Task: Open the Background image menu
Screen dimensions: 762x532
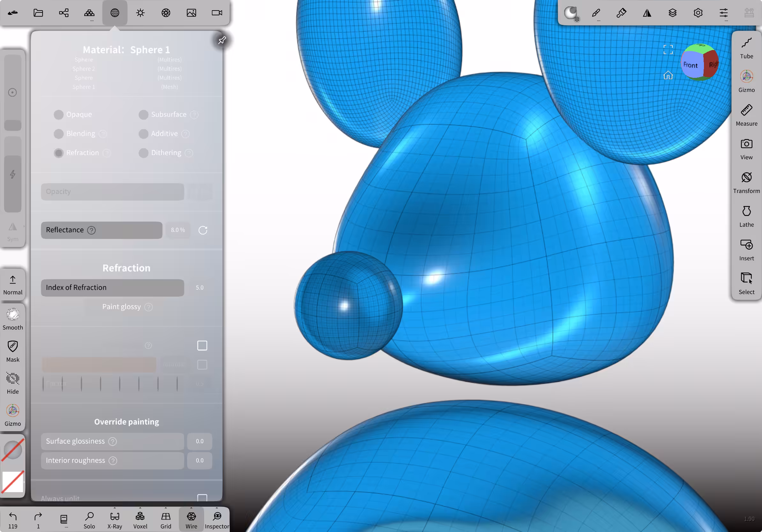Action: [191, 13]
